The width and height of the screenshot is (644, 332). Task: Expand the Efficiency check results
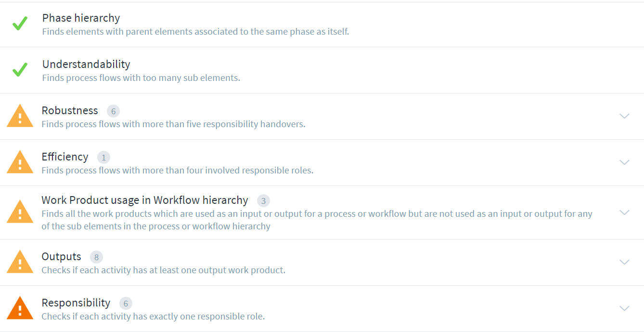(624, 162)
